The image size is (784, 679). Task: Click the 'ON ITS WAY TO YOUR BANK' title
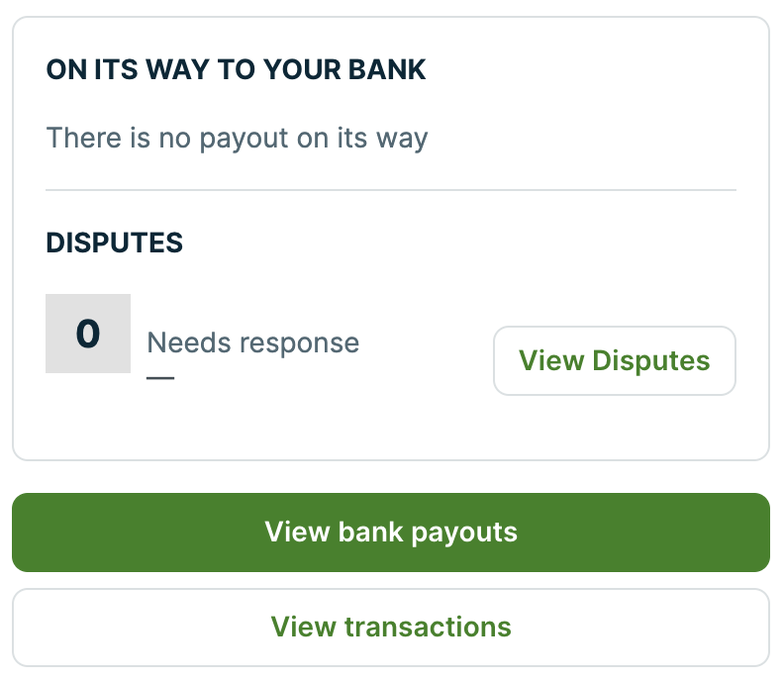coord(236,70)
